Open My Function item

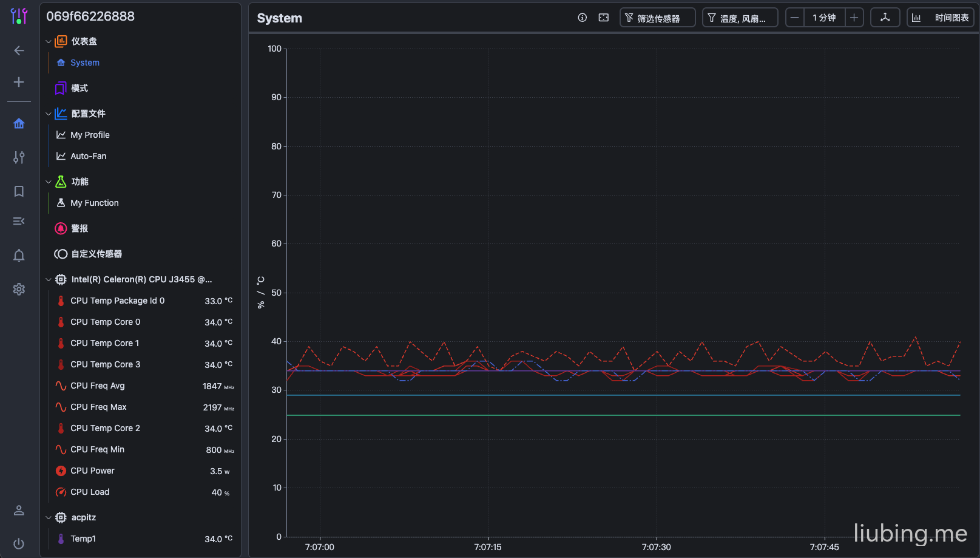(x=94, y=203)
